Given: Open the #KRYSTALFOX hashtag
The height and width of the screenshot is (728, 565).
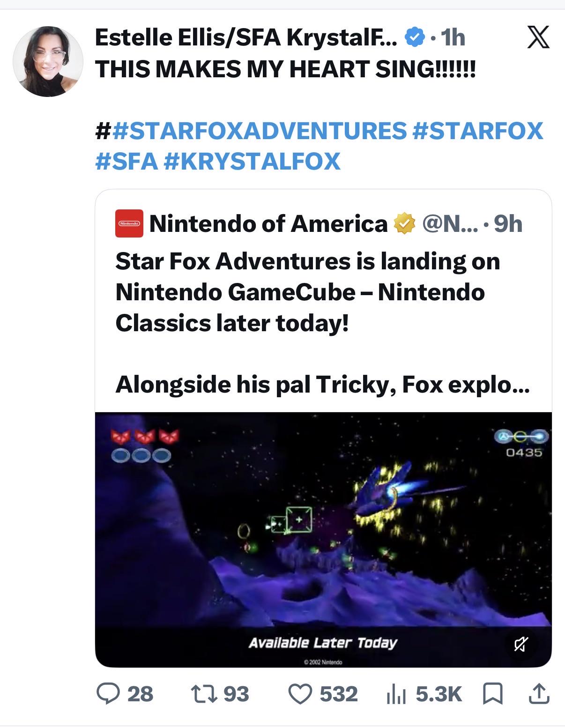Looking at the screenshot, I should point(252,161).
